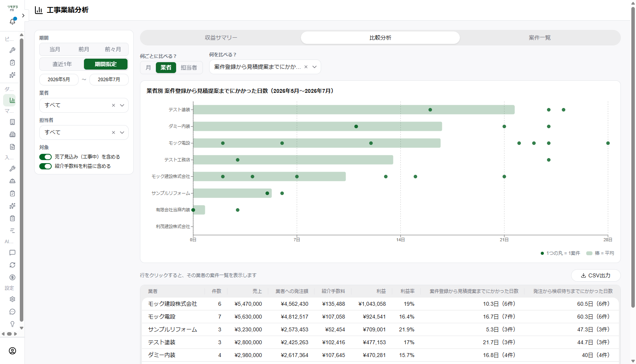Open the clipboard list icon in the sidebar

coord(12,218)
